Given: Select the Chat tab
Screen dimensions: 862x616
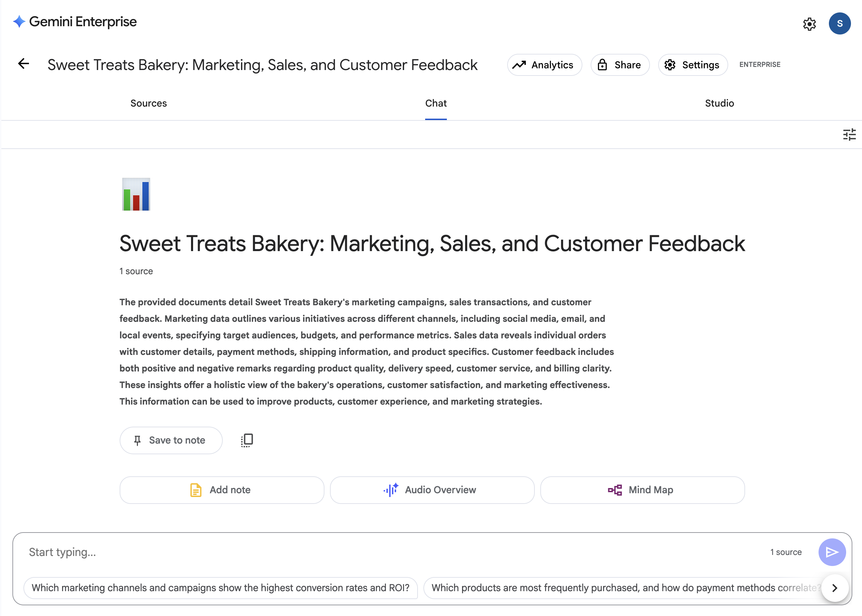Looking at the screenshot, I should pos(436,103).
